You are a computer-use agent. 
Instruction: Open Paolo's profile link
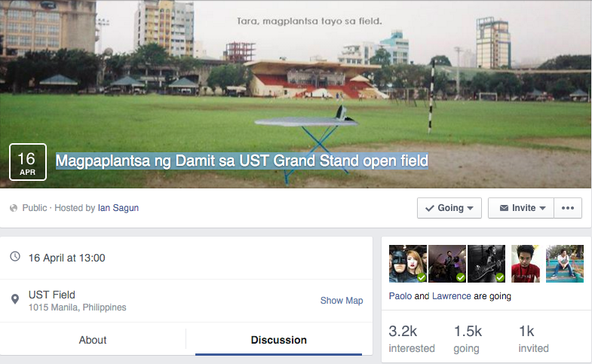tap(400, 296)
